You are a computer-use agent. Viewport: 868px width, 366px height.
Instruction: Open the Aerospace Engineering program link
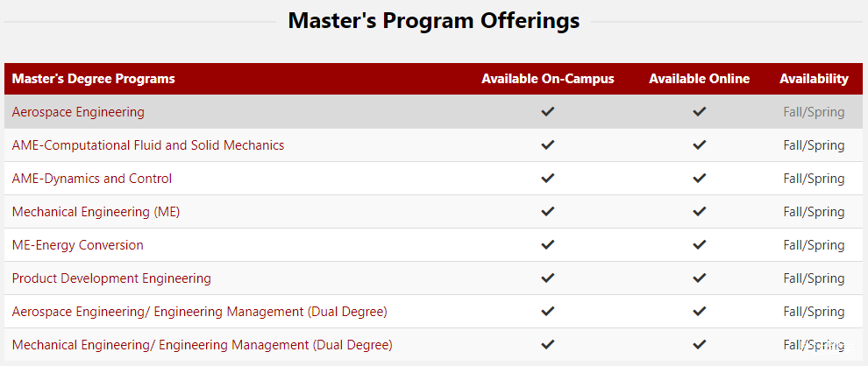coord(78,112)
